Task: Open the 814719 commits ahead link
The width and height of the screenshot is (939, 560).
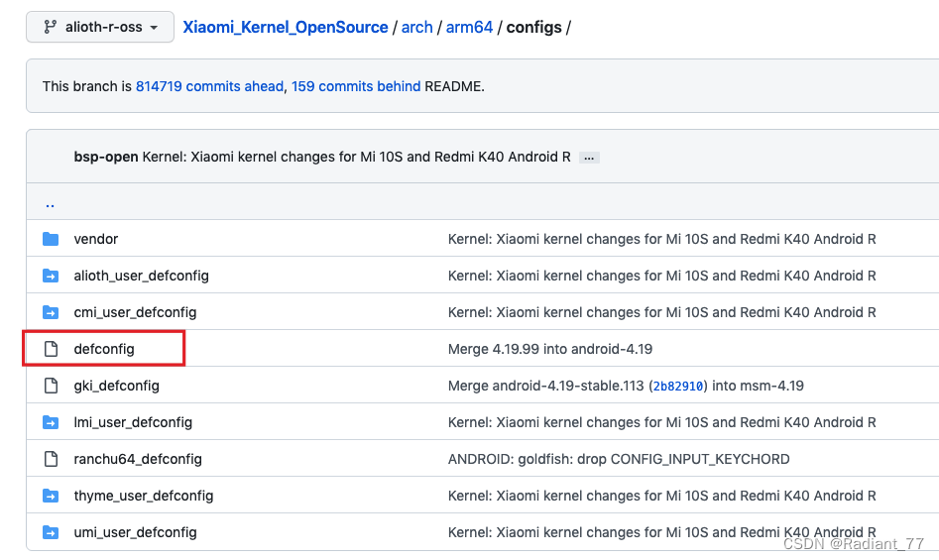Action: pyautogui.click(x=209, y=86)
